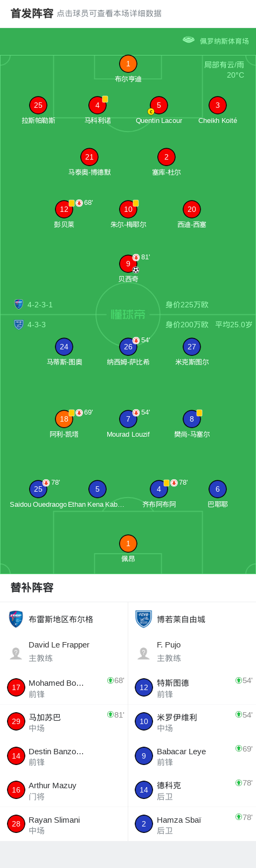
Task: Click 布雷斯地区布尔格 team logo in substitutes
Action: tap(16, 619)
